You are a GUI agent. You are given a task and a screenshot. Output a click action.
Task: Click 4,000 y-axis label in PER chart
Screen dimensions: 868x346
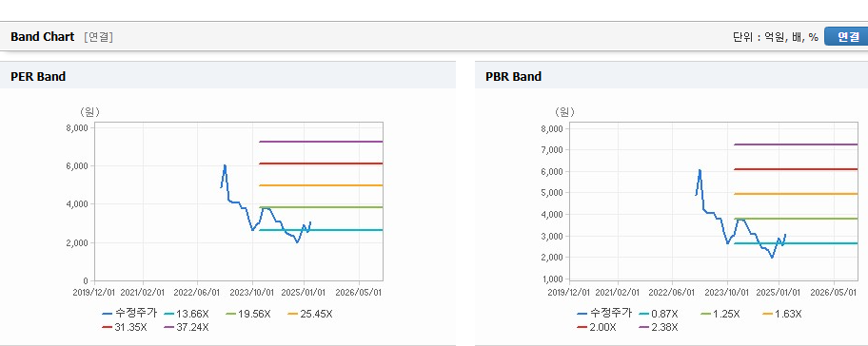coord(77,204)
